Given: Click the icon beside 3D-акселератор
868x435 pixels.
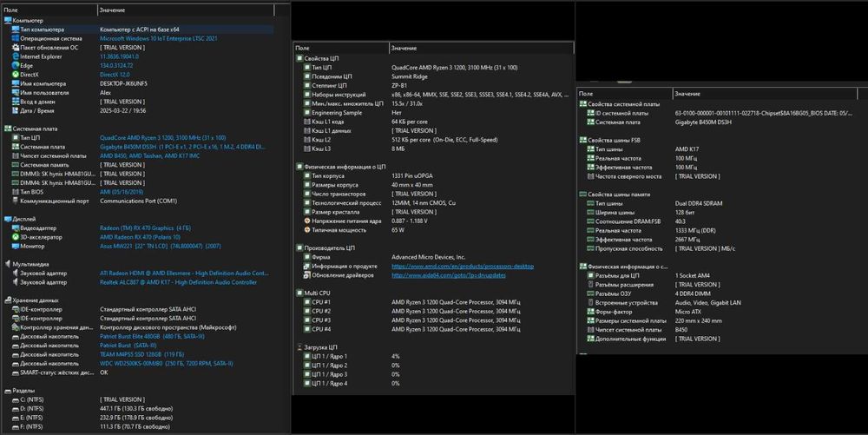Looking at the screenshot, I should click(x=16, y=237).
